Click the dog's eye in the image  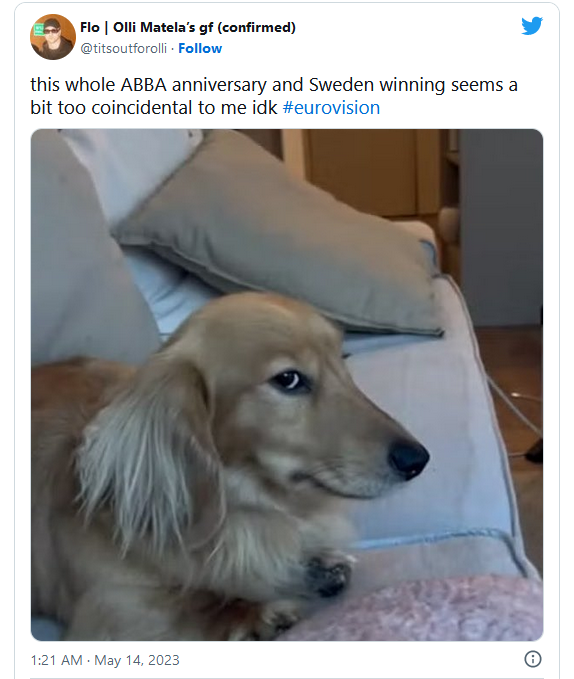tap(289, 381)
